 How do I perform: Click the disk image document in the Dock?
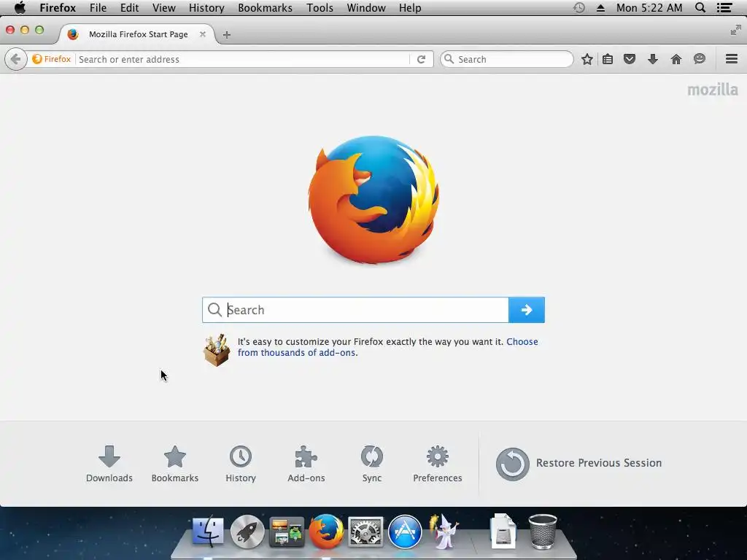pyautogui.click(x=503, y=531)
